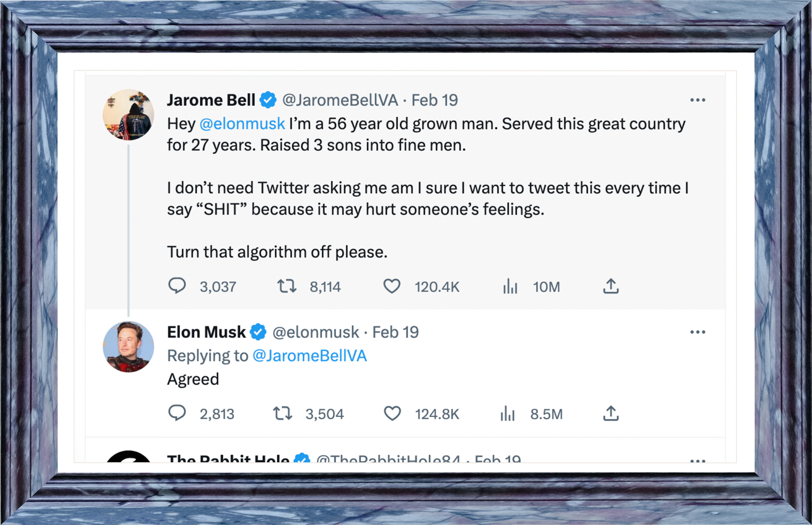Screen dimensions: 812x525
Task: View analytics on Elon Musk's reply
Action: [x=508, y=413]
